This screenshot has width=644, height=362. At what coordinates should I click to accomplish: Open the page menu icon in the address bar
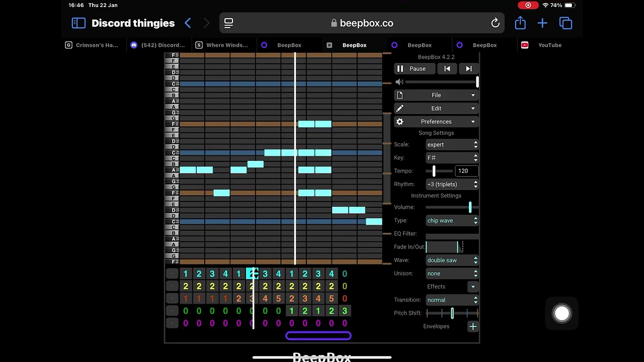228,23
